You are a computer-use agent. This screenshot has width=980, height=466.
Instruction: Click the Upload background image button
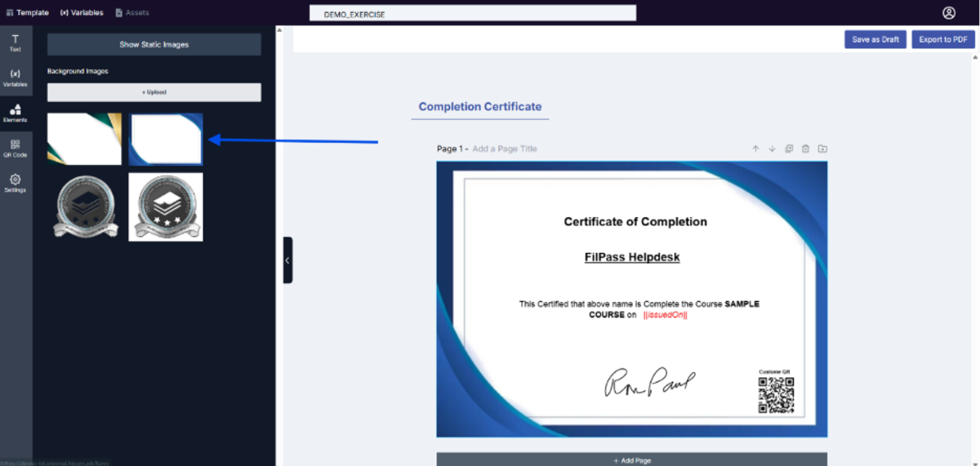coord(154,92)
